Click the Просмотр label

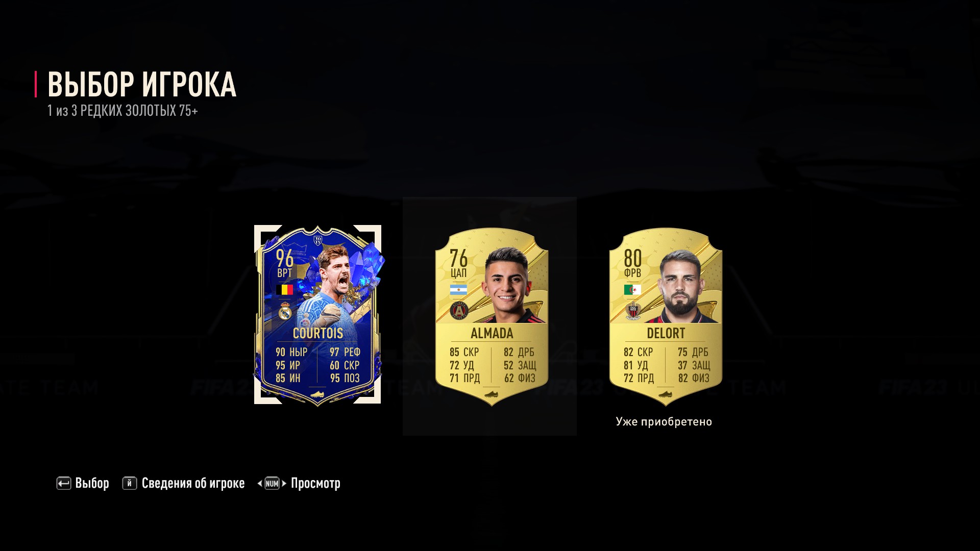(x=315, y=483)
